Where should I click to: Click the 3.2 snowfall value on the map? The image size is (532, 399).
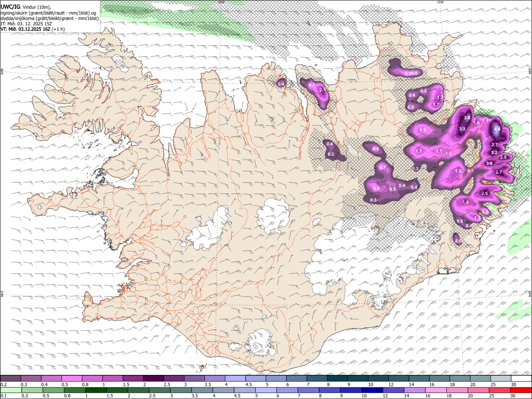(x=494, y=153)
